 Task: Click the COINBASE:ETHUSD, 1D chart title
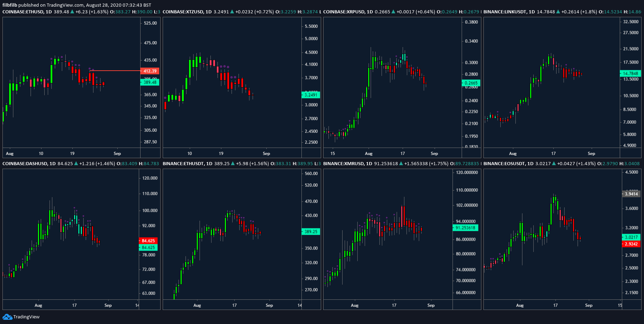tap(27, 12)
